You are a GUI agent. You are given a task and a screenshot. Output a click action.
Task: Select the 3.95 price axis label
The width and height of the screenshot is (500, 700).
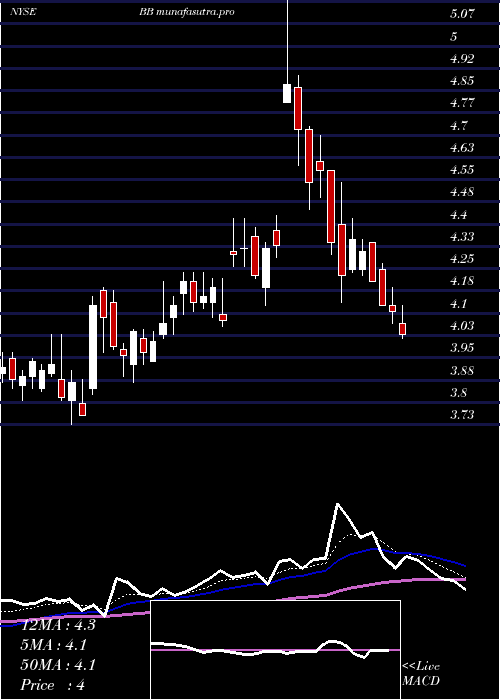[x=462, y=348]
